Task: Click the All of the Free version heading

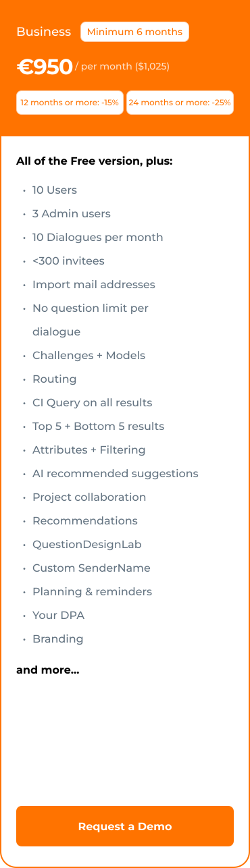Action: 95,161
